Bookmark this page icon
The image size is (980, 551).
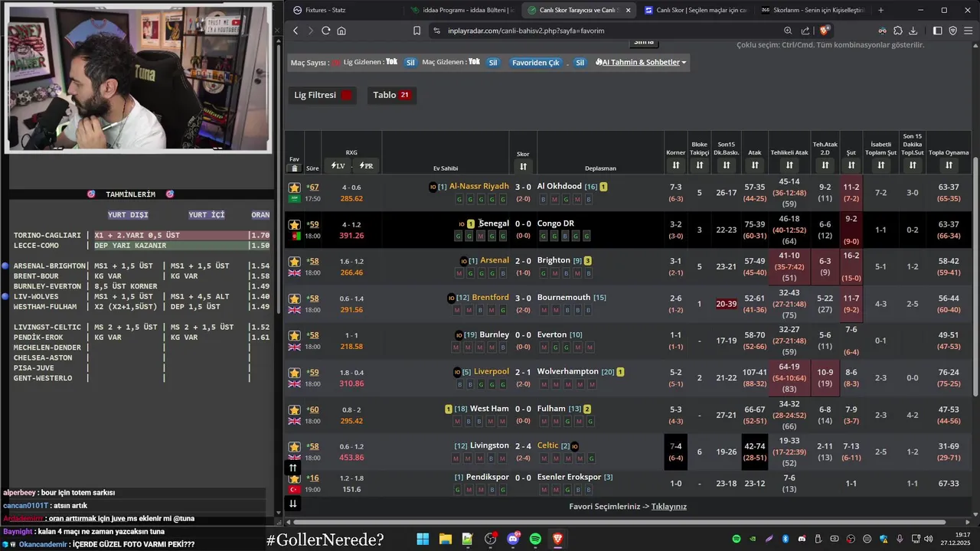(x=416, y=31)
